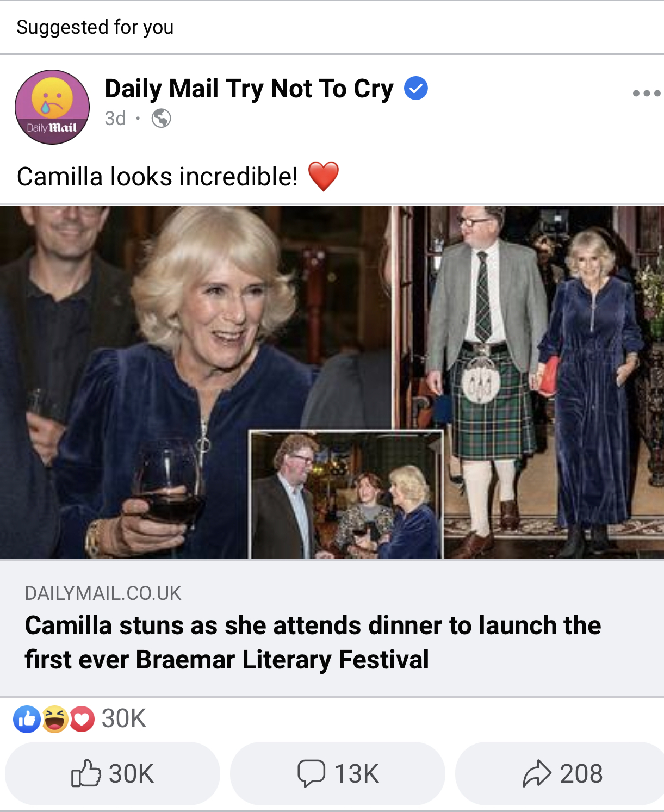
Task: Click the globe public audience icon
Action: 161,118
